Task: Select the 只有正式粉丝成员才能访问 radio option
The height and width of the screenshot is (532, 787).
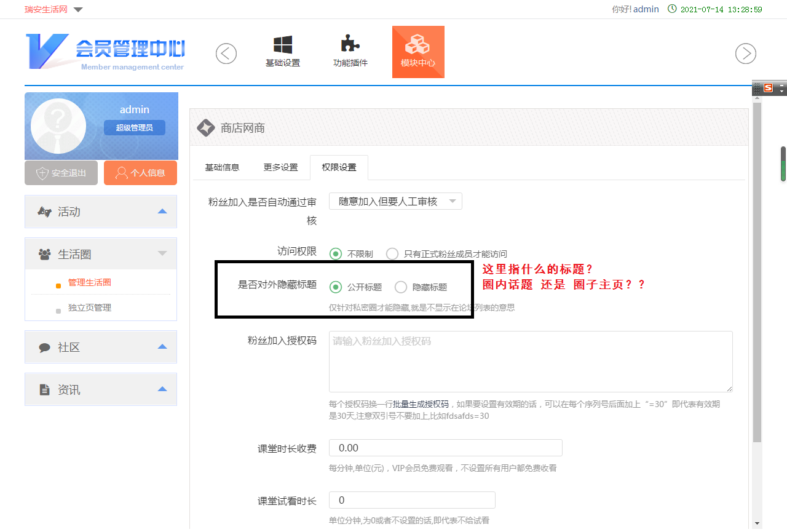Action: (x=392, y=254)
